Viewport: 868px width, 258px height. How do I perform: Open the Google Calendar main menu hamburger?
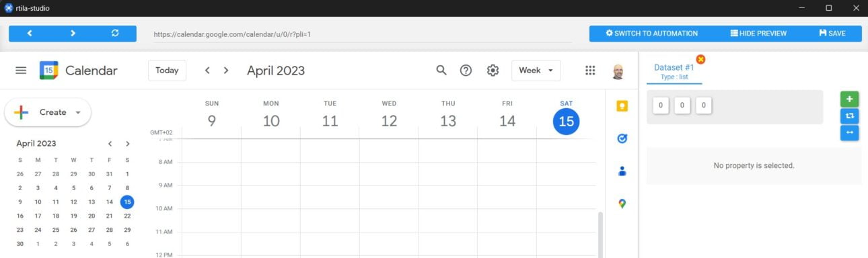tap(21, 71)
